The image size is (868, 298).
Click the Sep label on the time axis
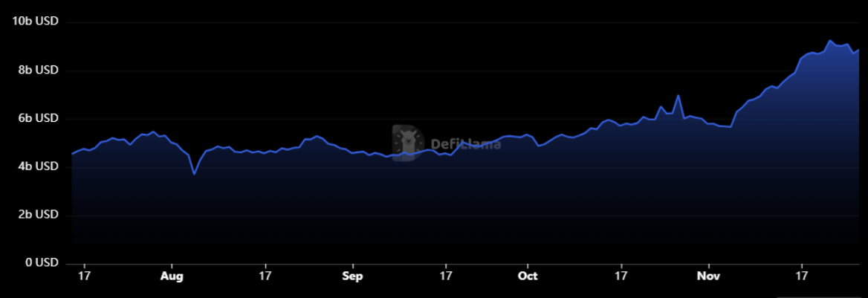pyautogui.click(x=352, y=276)
